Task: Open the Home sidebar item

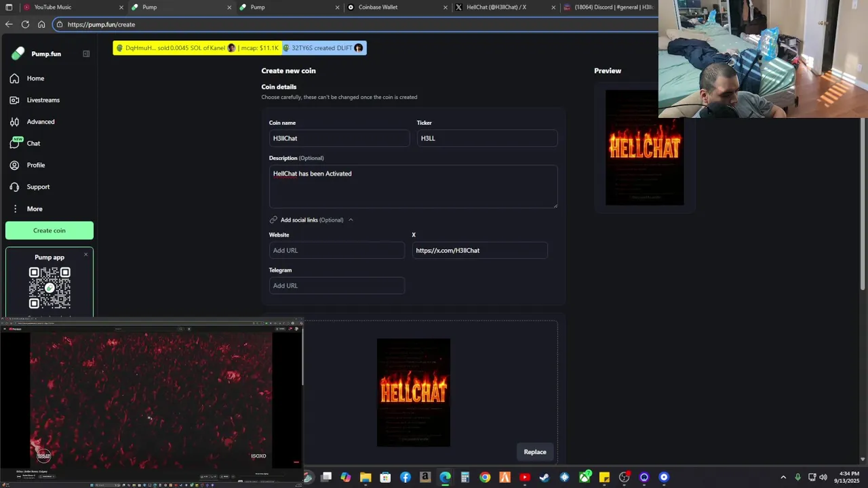Action: tap(49, 79)
